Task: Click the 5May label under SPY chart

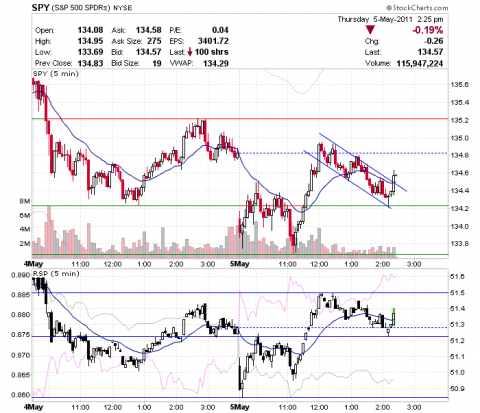Action: (x=240, y=264)
